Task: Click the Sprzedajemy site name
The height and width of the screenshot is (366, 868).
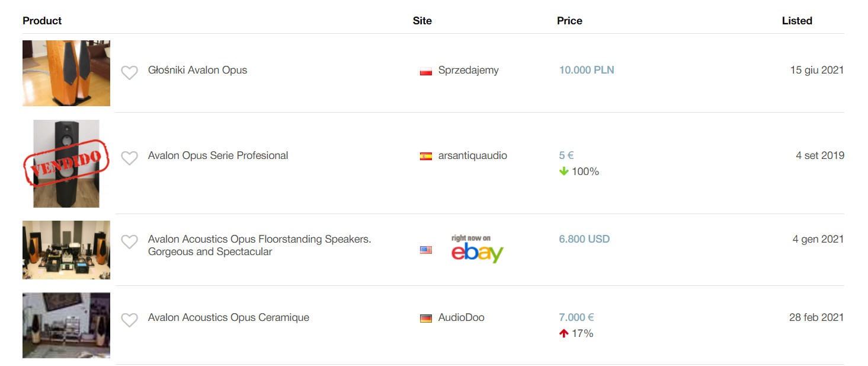Action: pyautogui.click(x=468, y=70)
